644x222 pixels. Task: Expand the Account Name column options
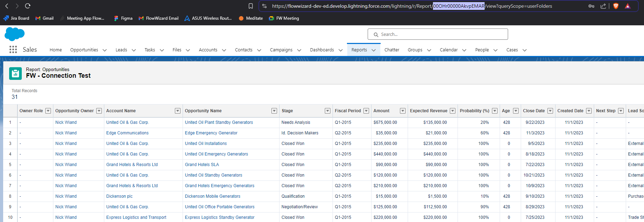(178, 111)
